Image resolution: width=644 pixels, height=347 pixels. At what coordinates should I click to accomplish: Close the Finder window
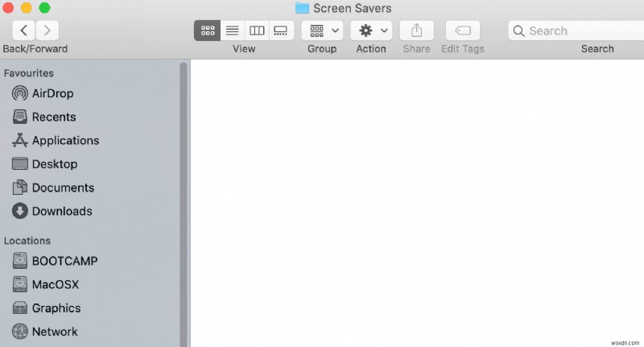click(x=8, y=8)
